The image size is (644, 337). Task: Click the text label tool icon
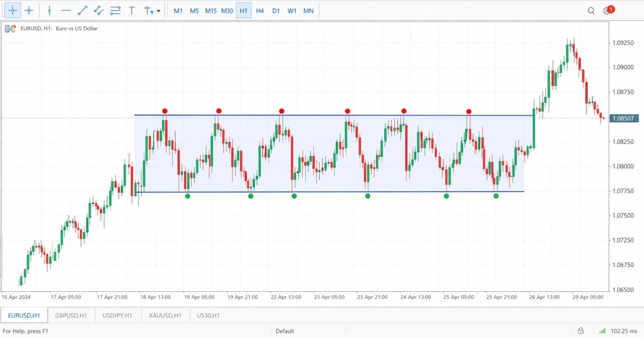click(x=149, y=10)
